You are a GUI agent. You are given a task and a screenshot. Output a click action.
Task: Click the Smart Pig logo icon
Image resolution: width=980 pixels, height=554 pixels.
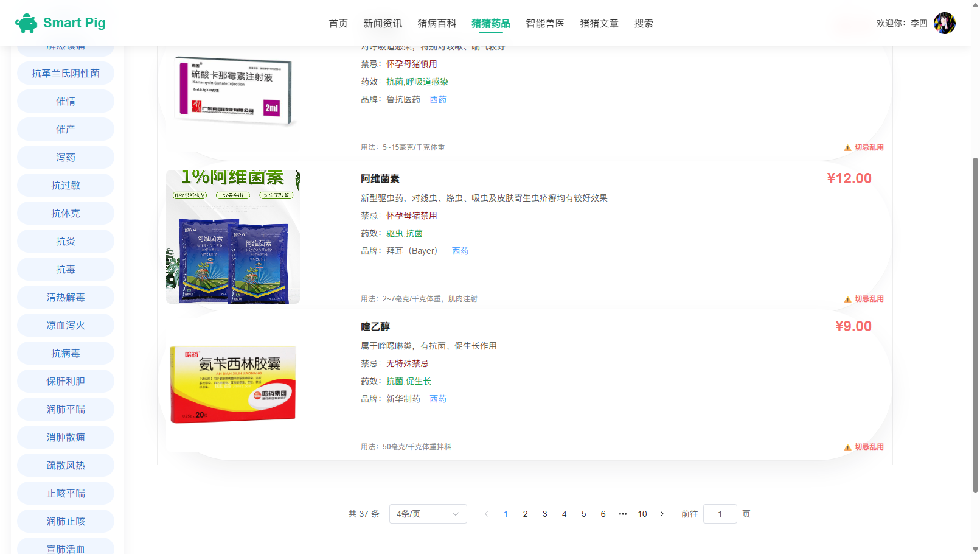click(x=26, y=23)
